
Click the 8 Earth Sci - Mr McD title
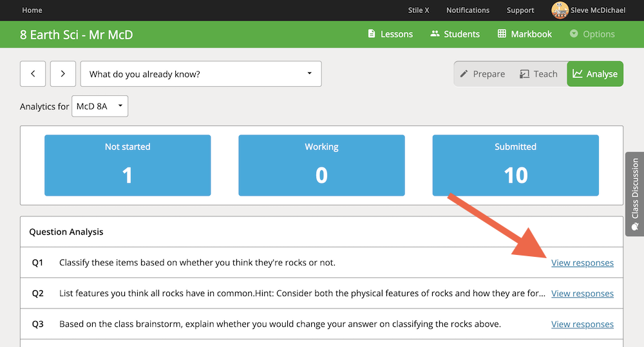pos(77,35)
